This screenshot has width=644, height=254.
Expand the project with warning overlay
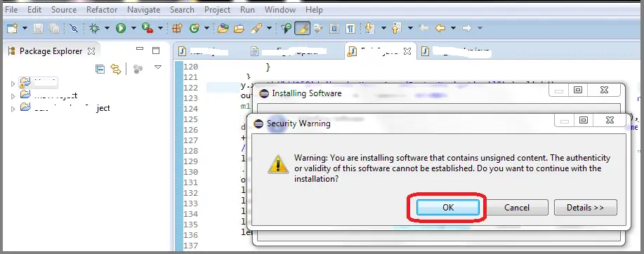[x=13, y=83]
